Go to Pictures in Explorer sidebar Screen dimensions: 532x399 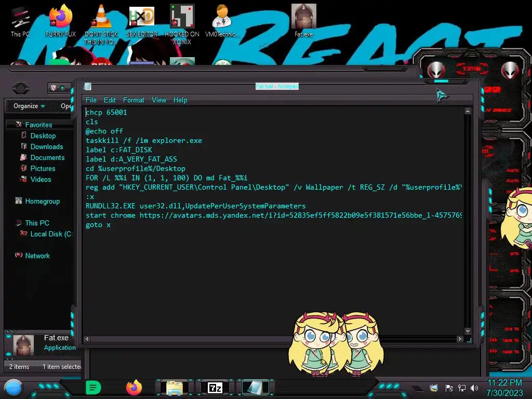43,168
